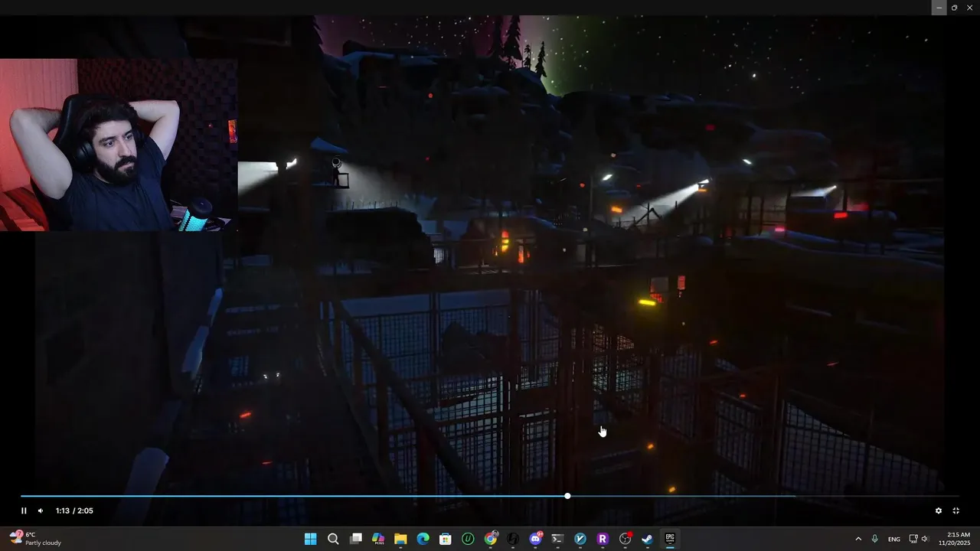Click the 1:13 / 2:05 time display

pos(74,510)
